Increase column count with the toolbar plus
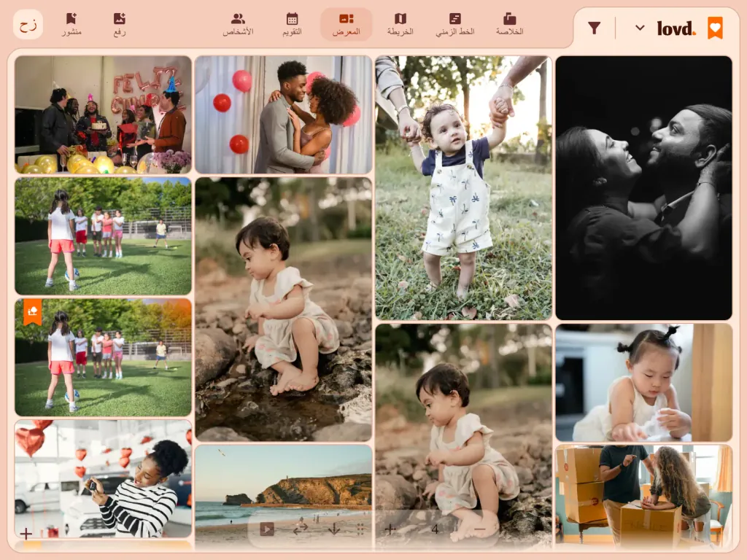Image resolution: width=747 pixels, height=560 pixels. coord(390,529)
